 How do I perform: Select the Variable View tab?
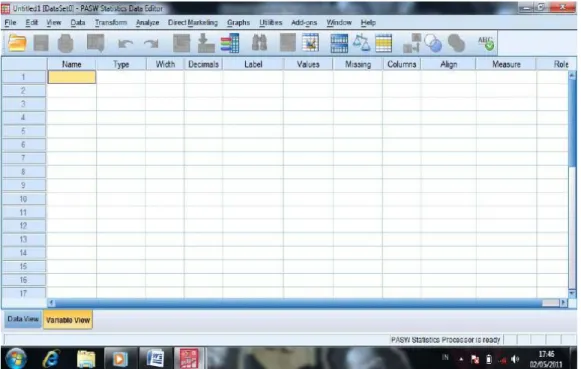[x=68, y=320]
